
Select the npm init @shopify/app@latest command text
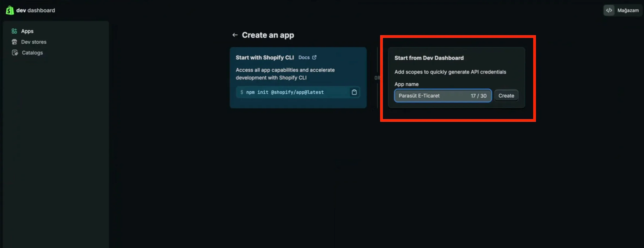[x=285, y=92]
